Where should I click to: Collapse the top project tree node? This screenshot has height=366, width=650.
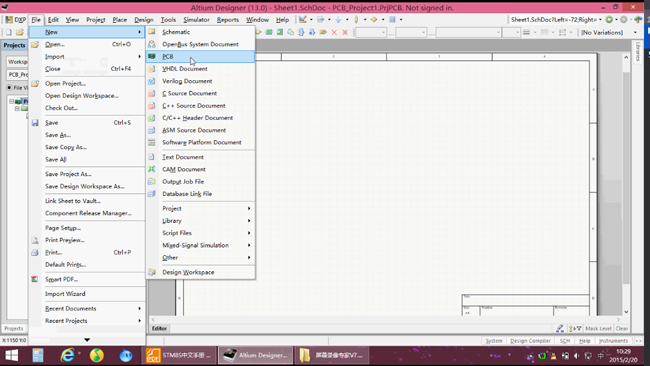pos(12,101)
